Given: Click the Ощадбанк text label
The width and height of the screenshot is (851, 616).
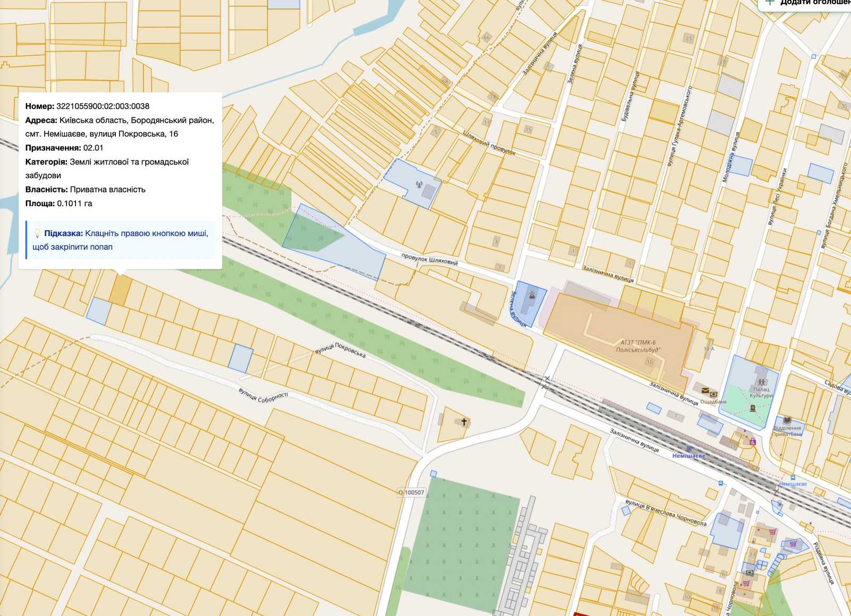Looking at the screenshot, I should 713,401.
